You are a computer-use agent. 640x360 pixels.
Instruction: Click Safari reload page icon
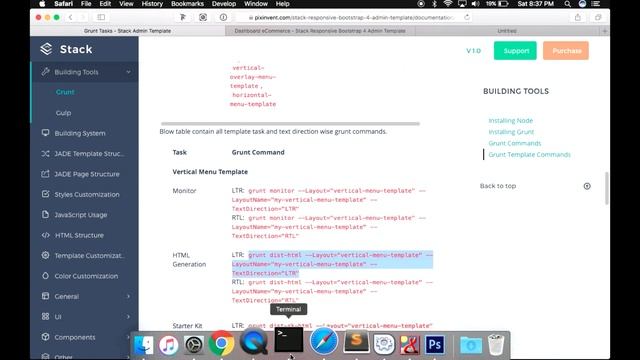pos(467,17)
